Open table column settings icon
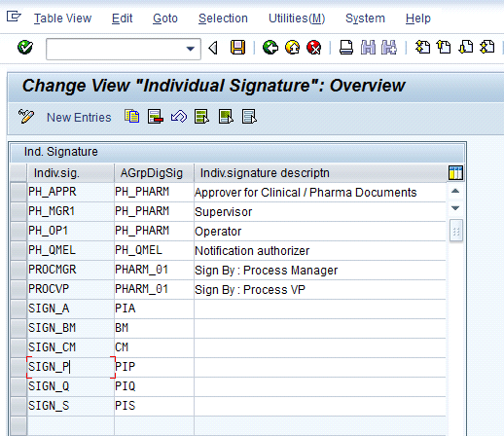 pyautogui.click(x=455, y=173)
